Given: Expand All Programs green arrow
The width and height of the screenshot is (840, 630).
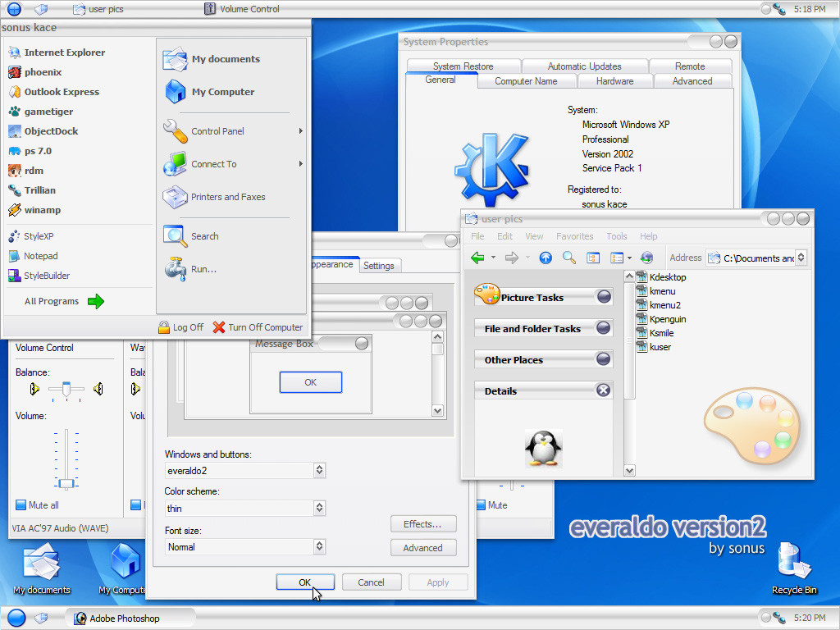Looking at the screenshot, I should click(96, 302).
